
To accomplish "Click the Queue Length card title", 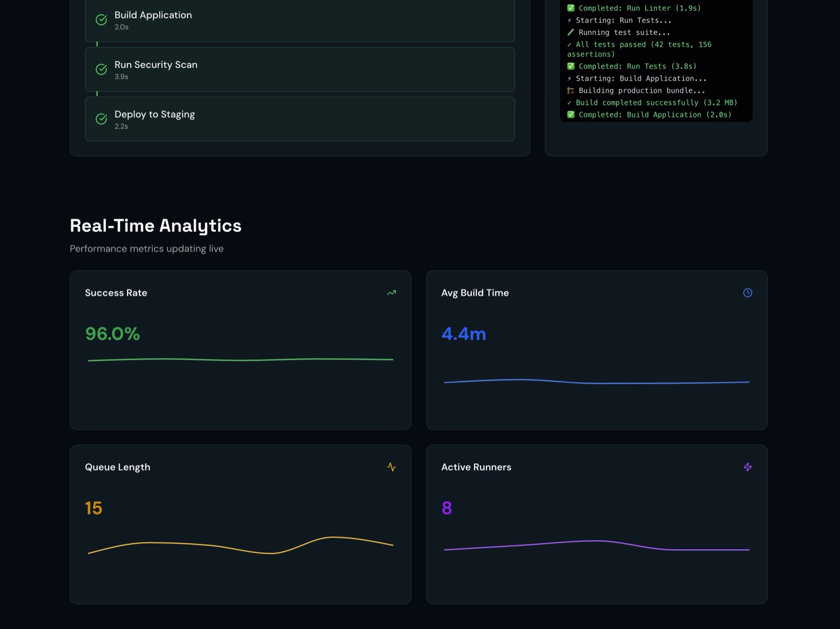I will [118, 467].
